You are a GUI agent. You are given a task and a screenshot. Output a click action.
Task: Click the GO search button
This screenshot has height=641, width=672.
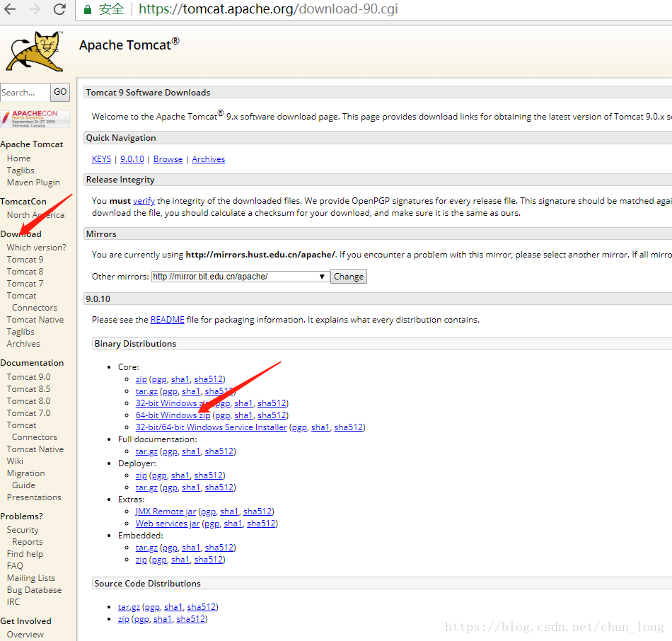60,92
